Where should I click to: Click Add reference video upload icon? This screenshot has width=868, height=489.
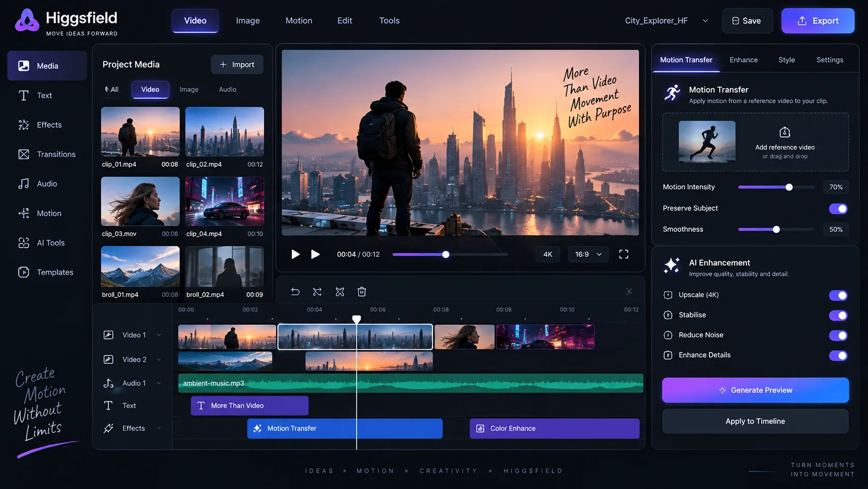coord(785,132)
